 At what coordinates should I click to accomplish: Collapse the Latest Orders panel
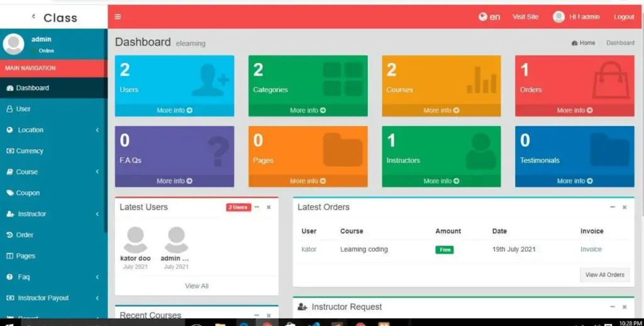(x=613, y=207)
